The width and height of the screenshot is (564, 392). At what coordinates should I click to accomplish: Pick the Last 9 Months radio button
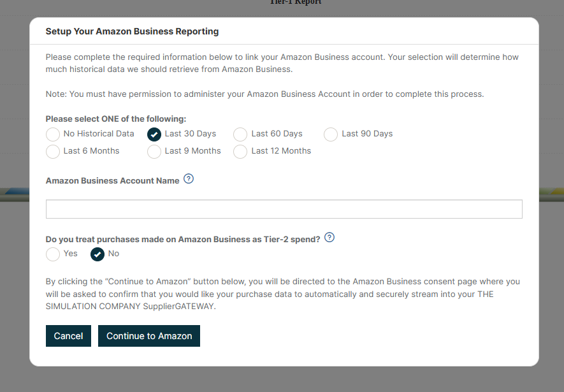pyautogui.click(x=154, y=152)
